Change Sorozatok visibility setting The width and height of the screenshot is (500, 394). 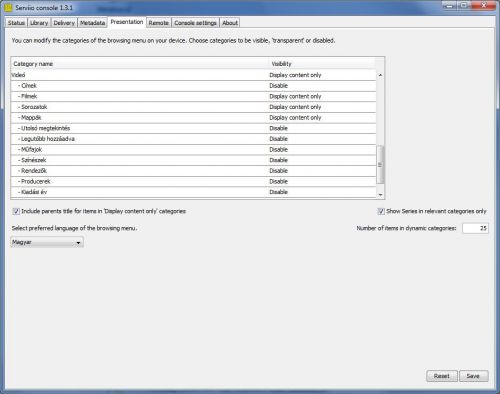(322, 107)
